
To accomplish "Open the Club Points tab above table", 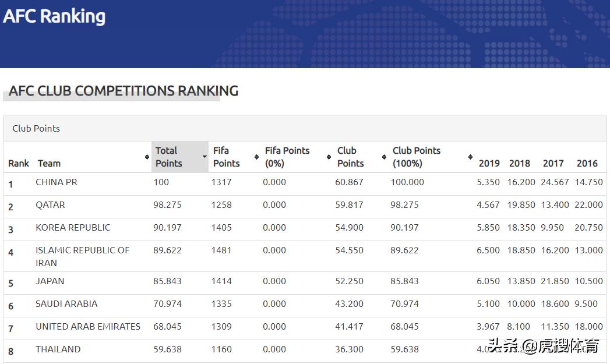I will point(36,128).
